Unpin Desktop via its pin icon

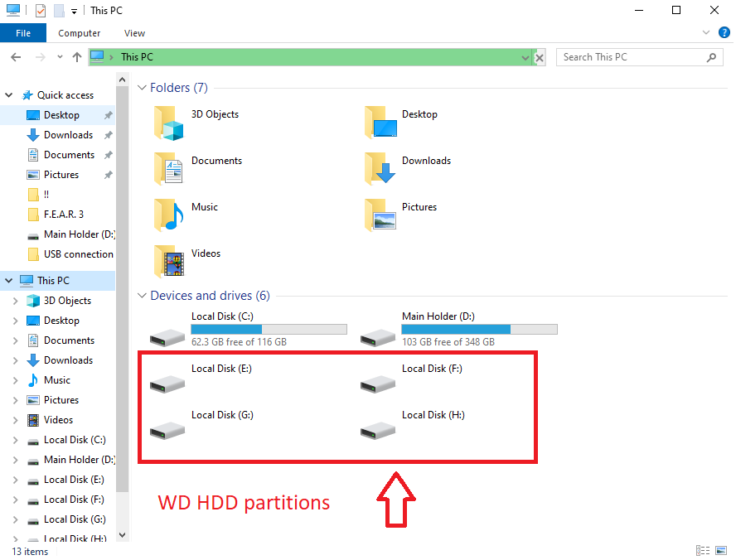click(109, 115)
